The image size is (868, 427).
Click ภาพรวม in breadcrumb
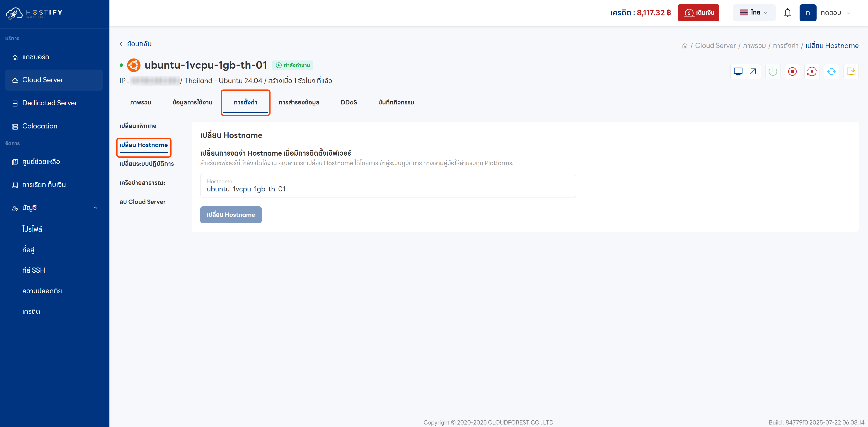[754, 46]
